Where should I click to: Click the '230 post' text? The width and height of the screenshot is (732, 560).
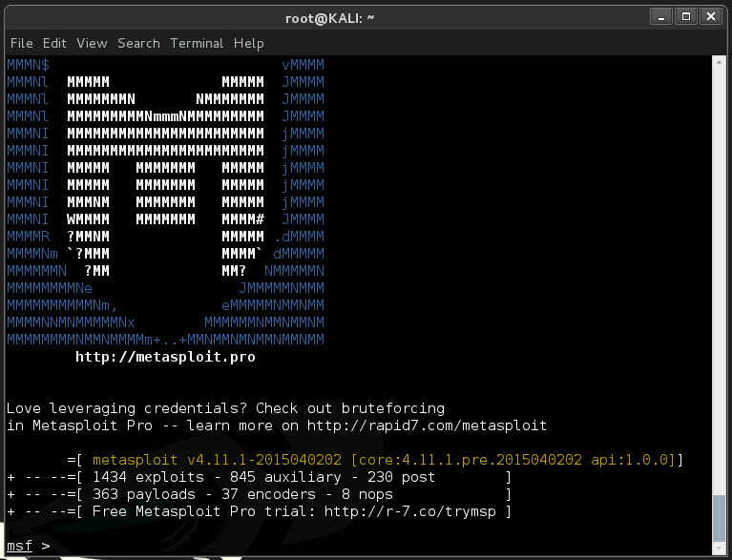click(401, 477)
